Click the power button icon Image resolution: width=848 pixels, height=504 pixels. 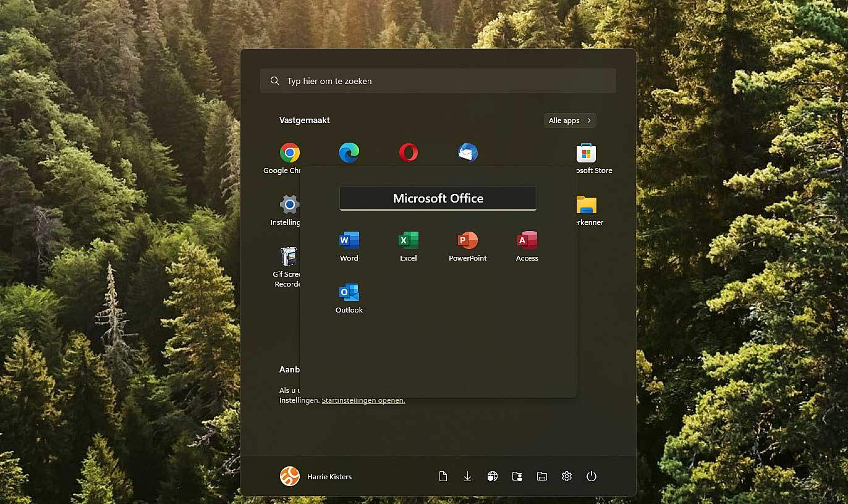pyautogui.click(x=591, y=476)
